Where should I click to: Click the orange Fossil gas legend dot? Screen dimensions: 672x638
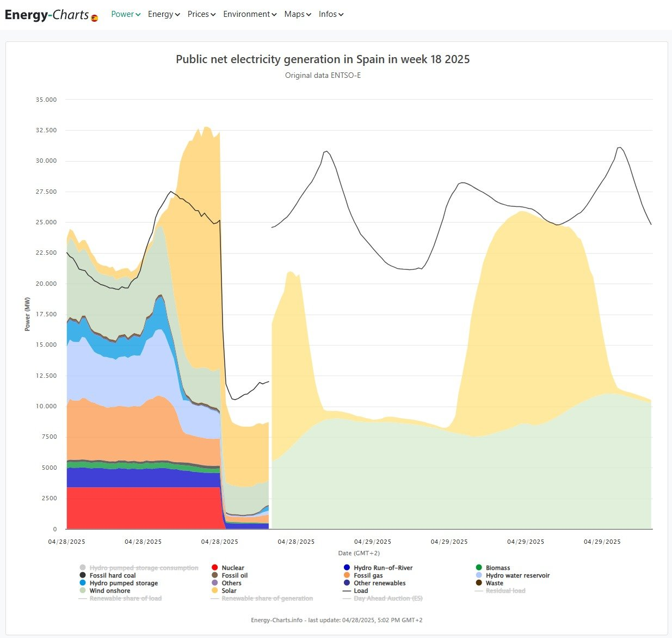click(x=347, y=575)
